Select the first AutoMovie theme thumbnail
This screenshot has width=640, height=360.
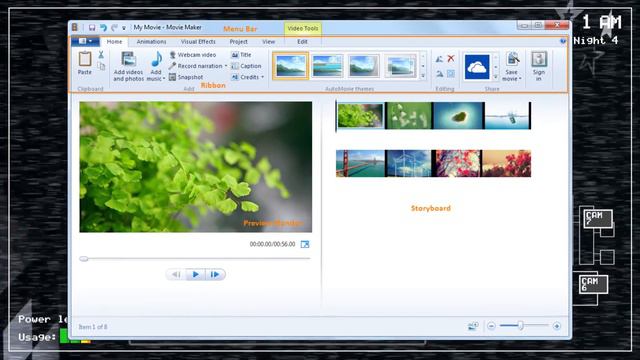(291, 66)
